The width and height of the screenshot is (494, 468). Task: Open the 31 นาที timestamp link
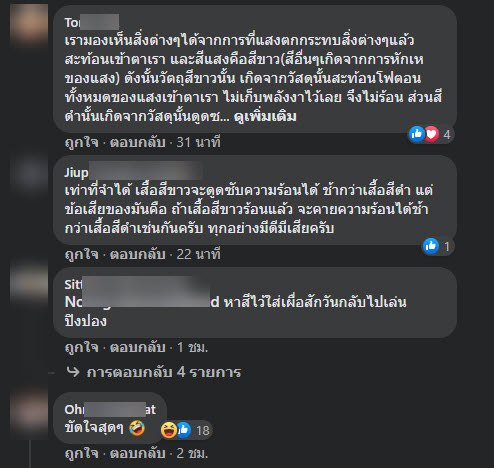tap(198, 142)
